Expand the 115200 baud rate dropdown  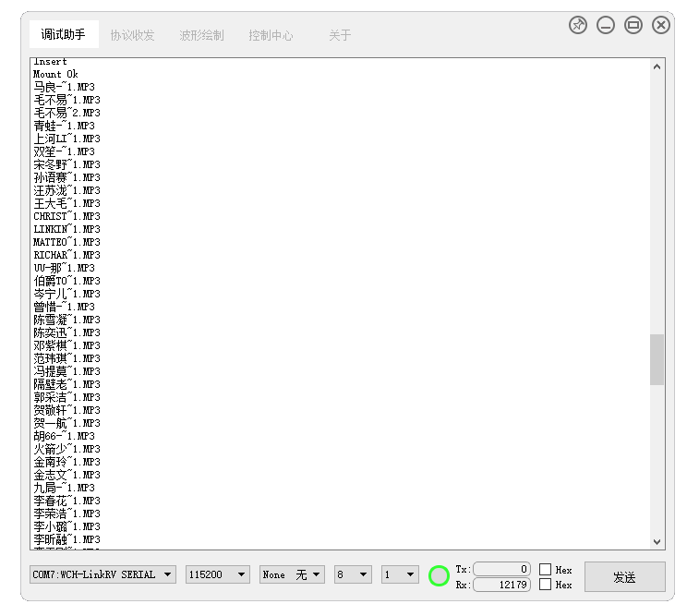click(217, 574)
